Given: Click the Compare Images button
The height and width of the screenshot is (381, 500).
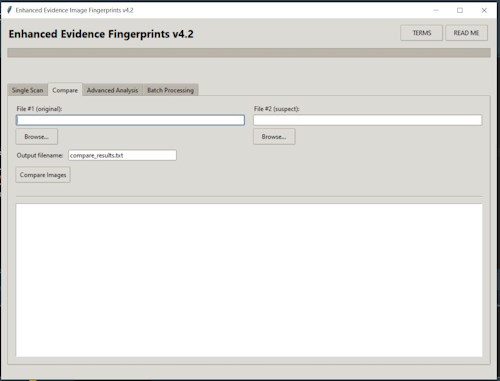Looking at the screenshot, I should [x=43, y=175].
